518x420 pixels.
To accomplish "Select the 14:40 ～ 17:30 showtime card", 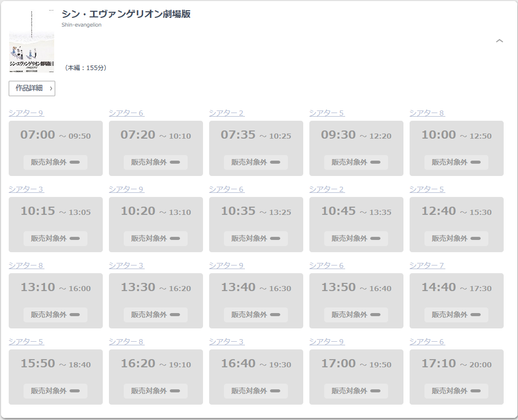I will pos(457,301).
